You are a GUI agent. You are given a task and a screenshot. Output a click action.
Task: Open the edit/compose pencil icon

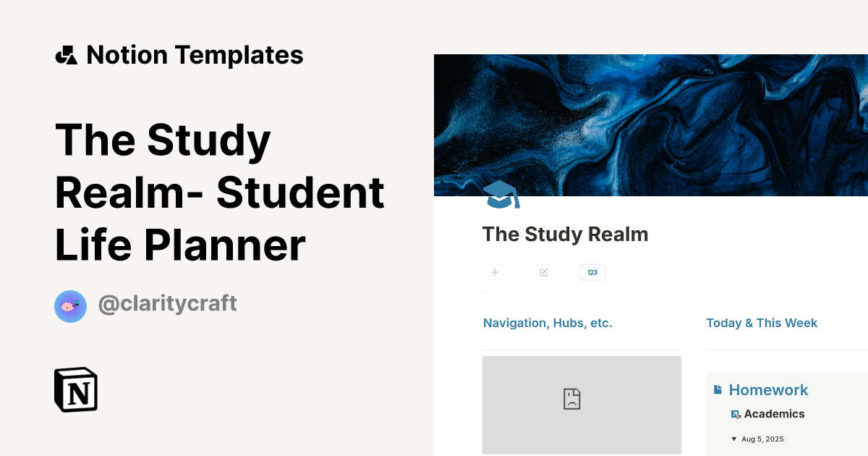543,272
